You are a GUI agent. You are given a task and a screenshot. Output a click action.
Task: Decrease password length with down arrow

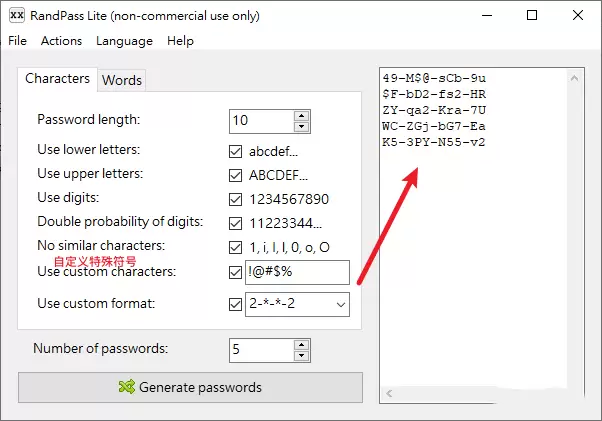302,127
